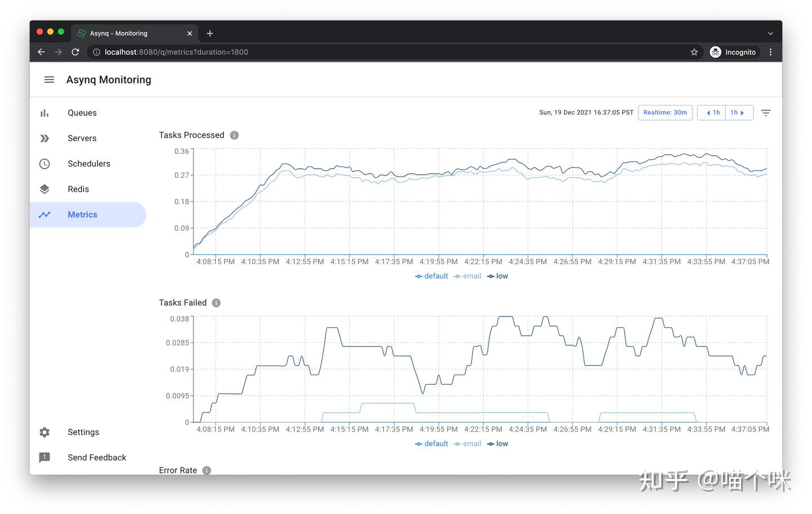Open Schedulers using the clock icon
Screen dimensions: 812x514
(x=45, y=164)
